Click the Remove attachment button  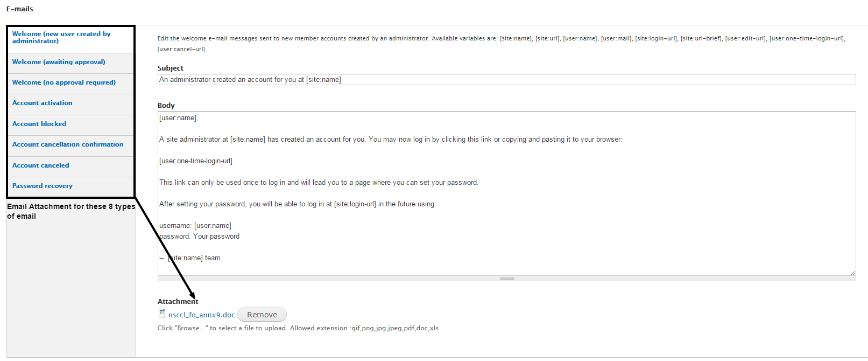pos(262,315)
